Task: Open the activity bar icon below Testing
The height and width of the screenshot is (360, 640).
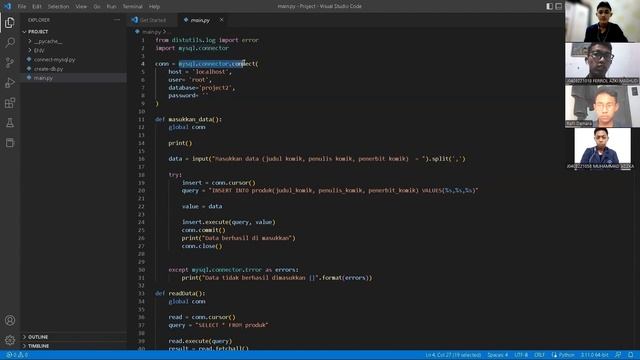Action: coord(10,142)
